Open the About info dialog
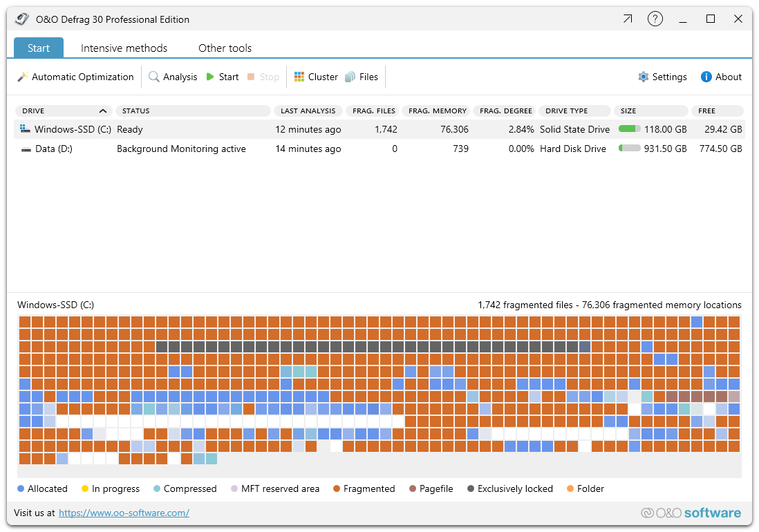 point(721,77)
